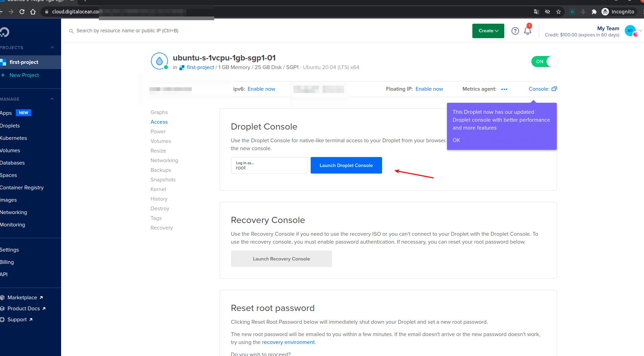Open the History section
Viewport: 644px width, 356px height.
point(159,199)
